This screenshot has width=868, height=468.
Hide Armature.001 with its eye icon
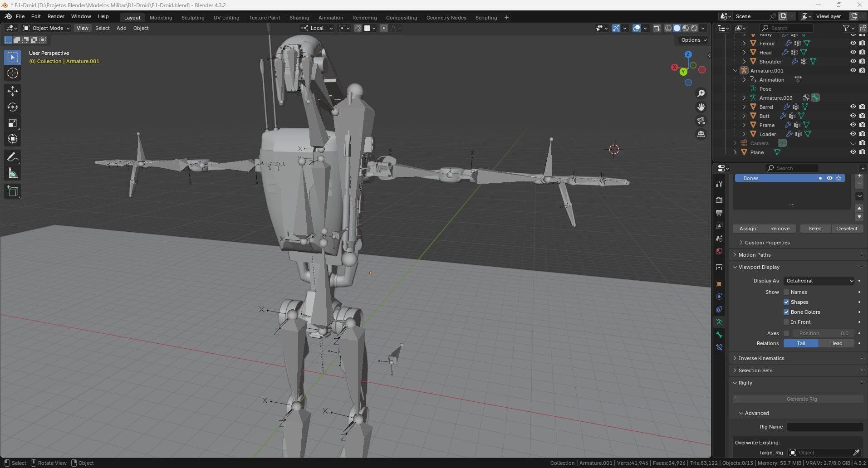coord(853,70)
